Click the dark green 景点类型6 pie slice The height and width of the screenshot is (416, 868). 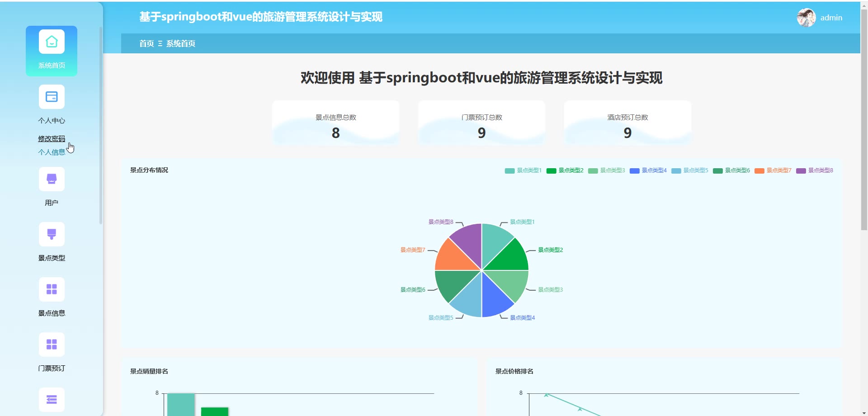tap(452, 283)
